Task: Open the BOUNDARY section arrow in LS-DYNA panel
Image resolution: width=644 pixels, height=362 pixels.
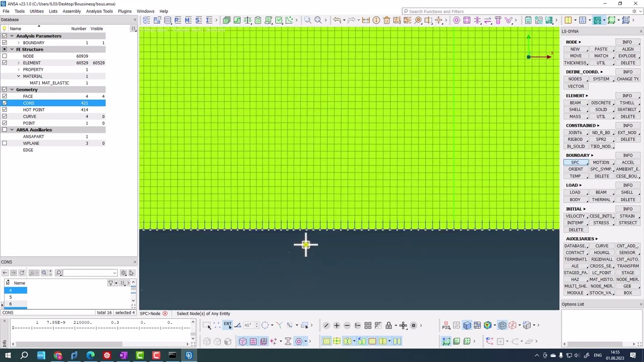Action: (592, 155)
